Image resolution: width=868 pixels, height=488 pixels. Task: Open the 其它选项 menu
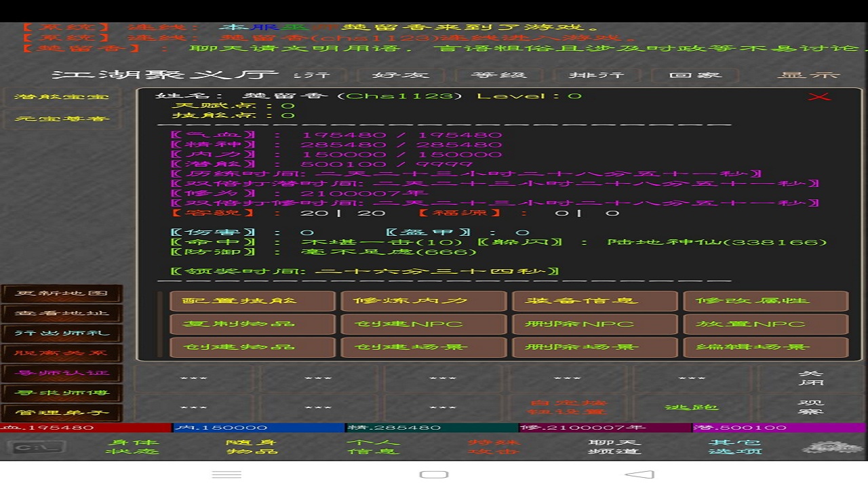[x=735, y=447]
